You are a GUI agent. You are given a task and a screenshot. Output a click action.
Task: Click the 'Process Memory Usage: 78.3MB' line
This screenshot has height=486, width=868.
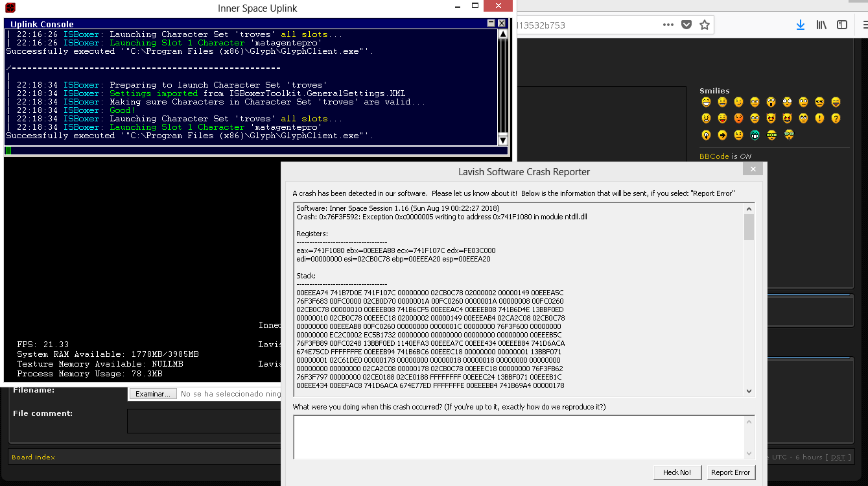tap(89, 374)
